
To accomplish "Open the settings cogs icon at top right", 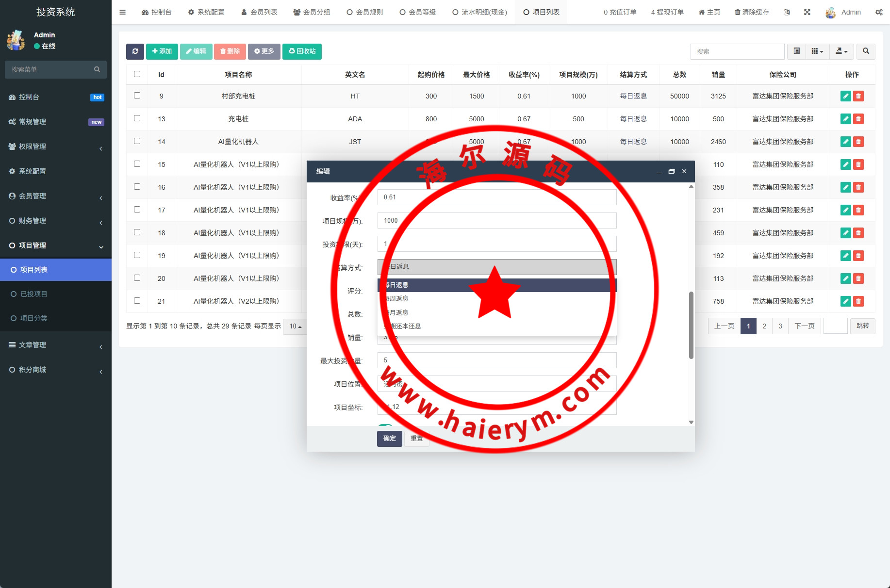I will 879,12.
